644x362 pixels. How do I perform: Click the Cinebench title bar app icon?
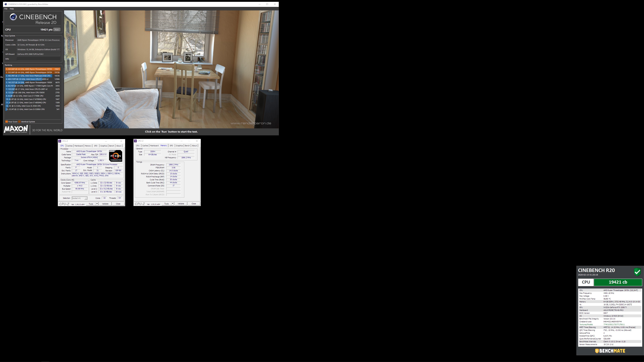pos(6,4)
